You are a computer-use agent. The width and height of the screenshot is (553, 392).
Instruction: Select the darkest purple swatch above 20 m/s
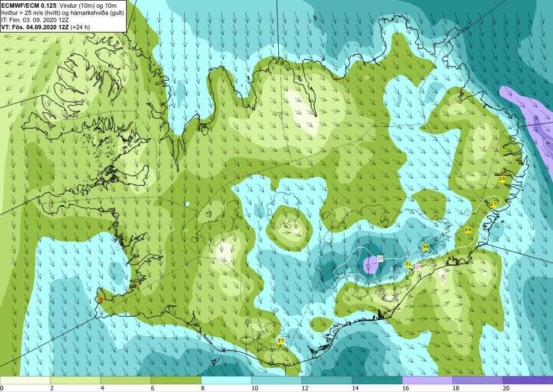pyautogui.click(x=528, y=380)
